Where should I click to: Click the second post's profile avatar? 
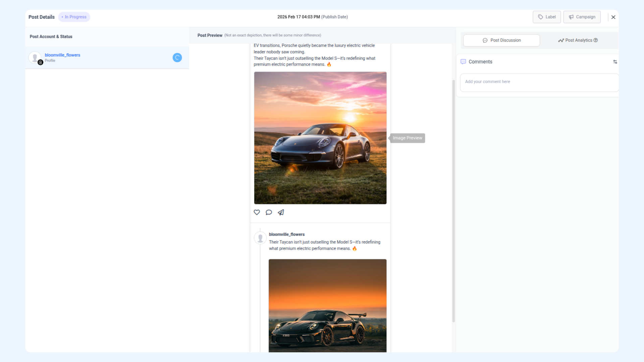pos(260,238)
